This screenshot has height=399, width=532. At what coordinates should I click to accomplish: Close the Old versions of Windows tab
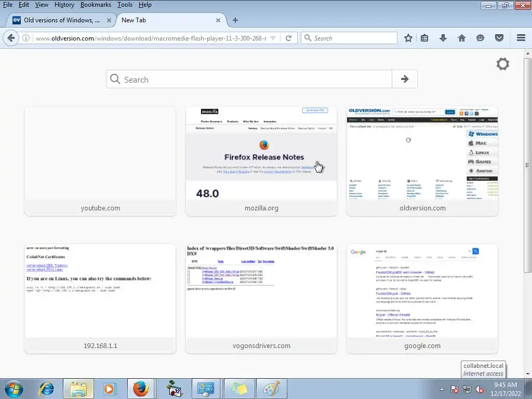[109, 20]
